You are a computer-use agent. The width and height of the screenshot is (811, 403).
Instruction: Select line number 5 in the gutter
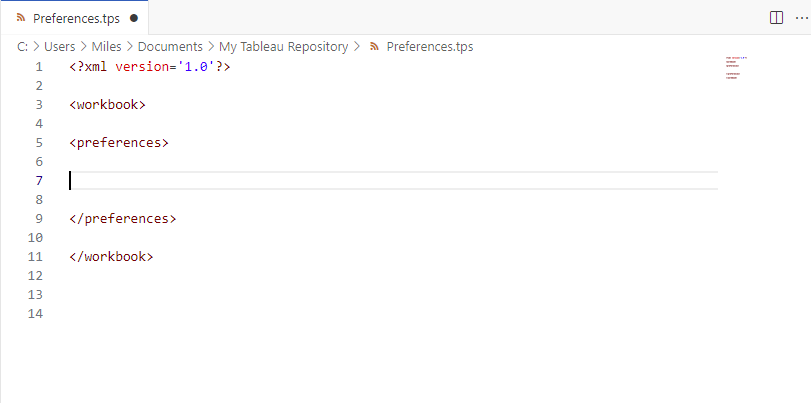(38, 143)
